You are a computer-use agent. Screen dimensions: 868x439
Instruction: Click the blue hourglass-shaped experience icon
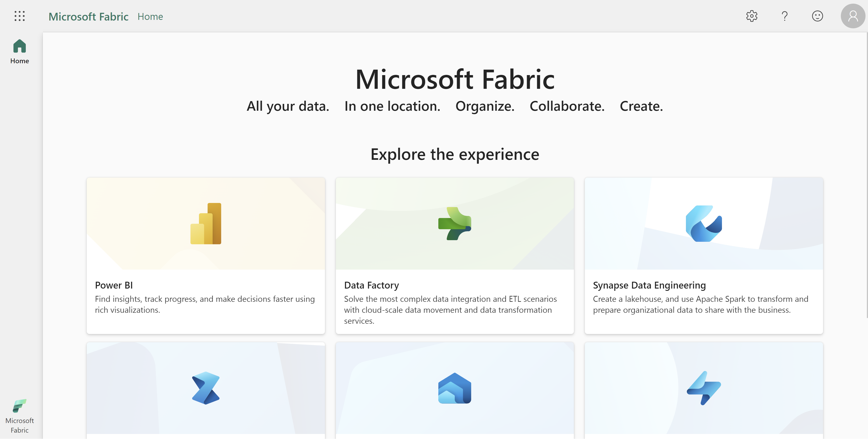(x=206, y=388)
